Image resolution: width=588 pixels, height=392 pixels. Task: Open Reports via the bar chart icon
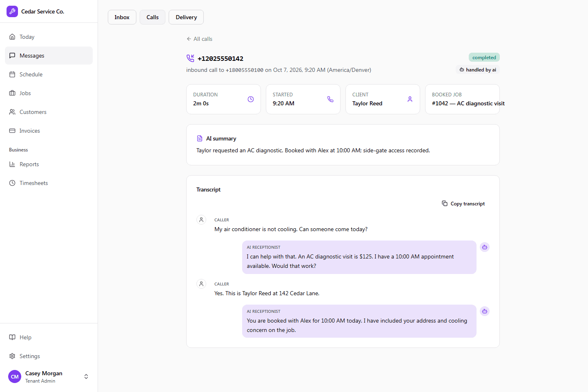click(12, 164)
